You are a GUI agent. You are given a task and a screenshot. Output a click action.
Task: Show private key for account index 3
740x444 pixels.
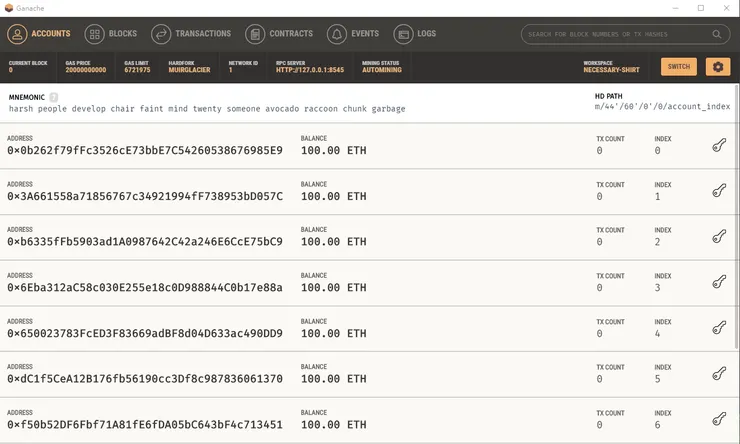719,282
